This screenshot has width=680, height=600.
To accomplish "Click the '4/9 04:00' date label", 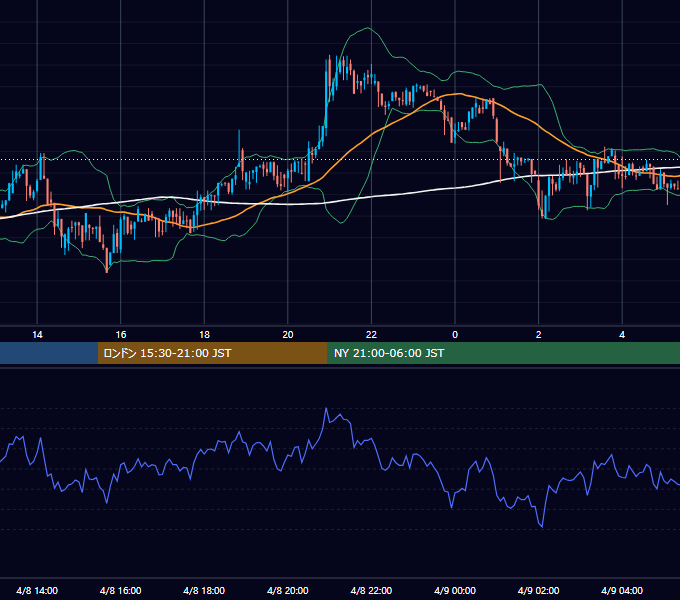I will [x=622, y=590].
